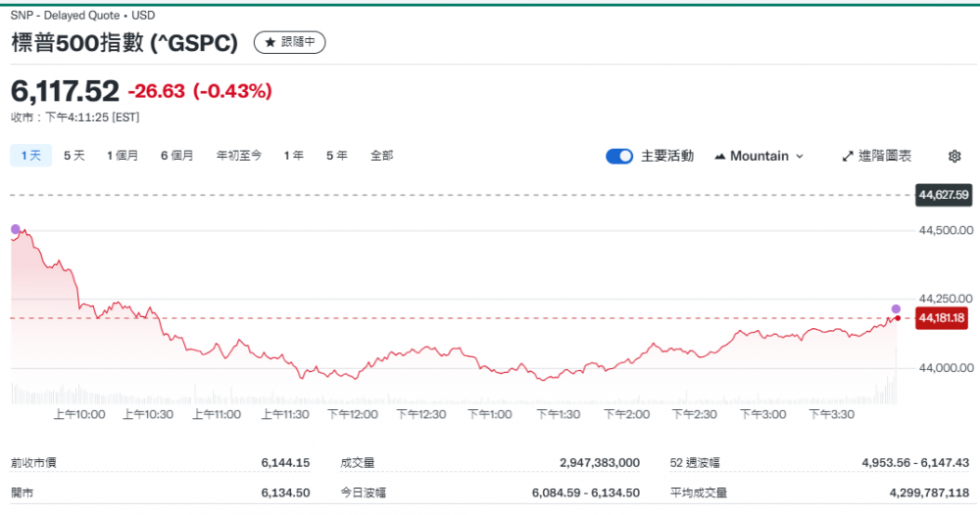
Task: Select the 1天 time range tab
Action: 29,156
